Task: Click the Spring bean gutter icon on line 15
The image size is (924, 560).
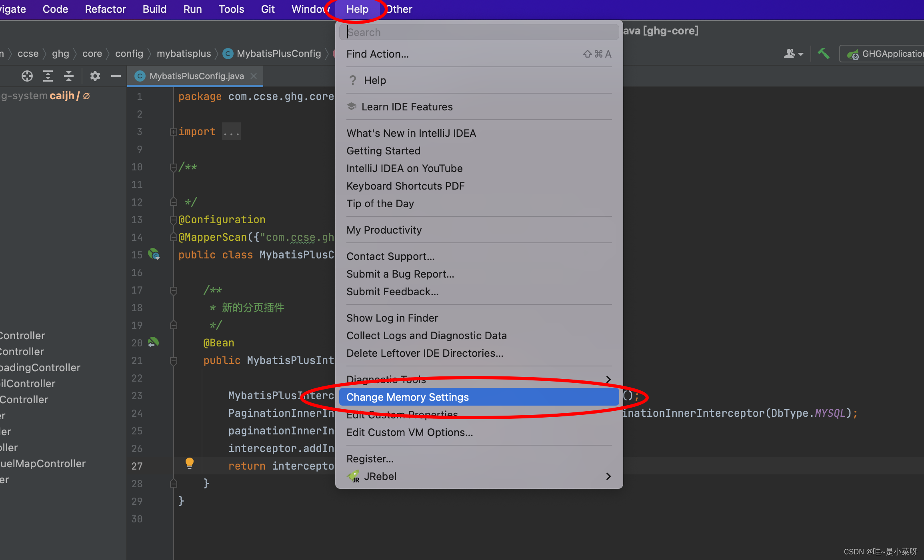Action: pyautogui.click(x=154, y=254)
